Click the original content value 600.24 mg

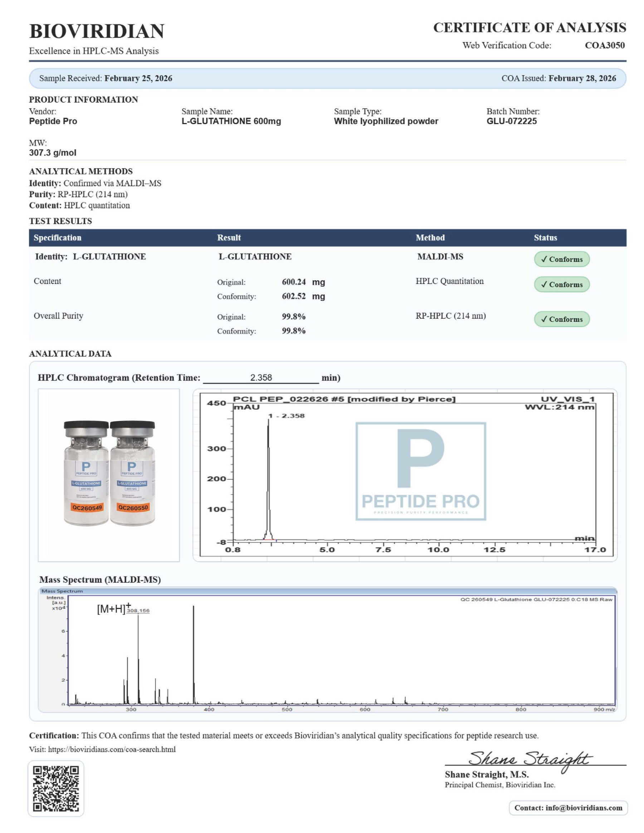click(x=303, y=282)
